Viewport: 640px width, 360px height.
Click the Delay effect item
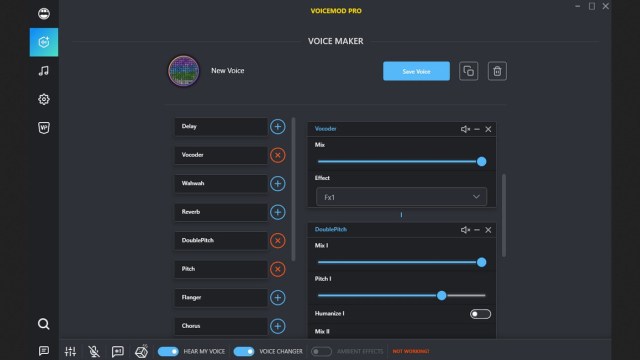[221, 127]
